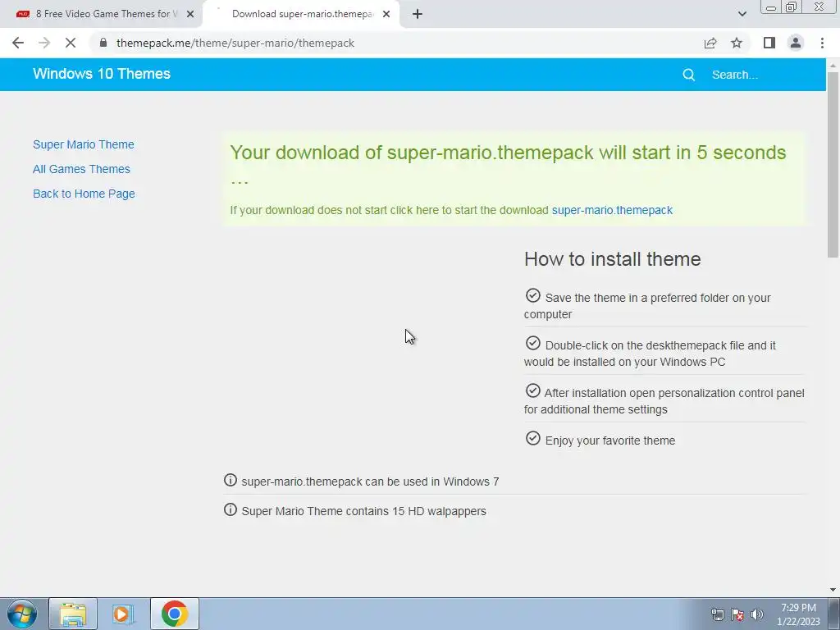Close the Download super-mario.themepack tab

click(x=386, y=14)
